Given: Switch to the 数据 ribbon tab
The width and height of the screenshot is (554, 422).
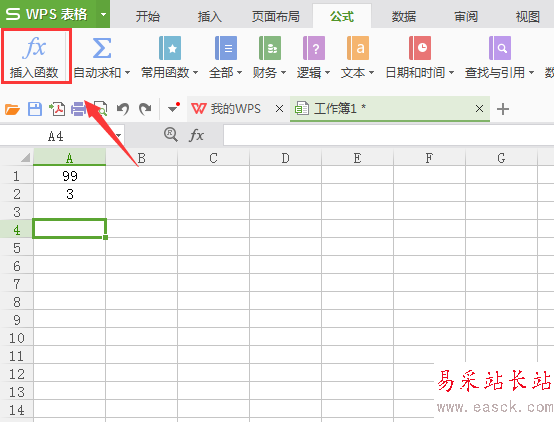Looking at the screenshot, I should pos(403,16).
